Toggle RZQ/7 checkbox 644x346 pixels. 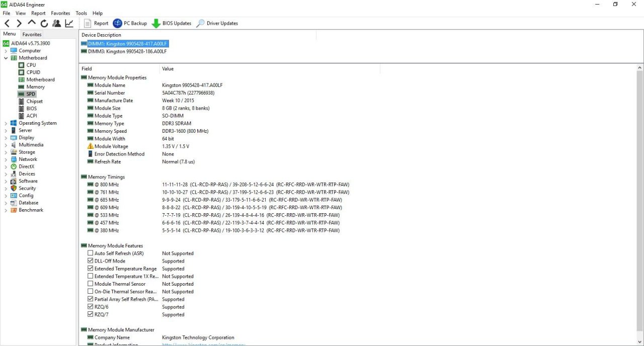point(91,314)
